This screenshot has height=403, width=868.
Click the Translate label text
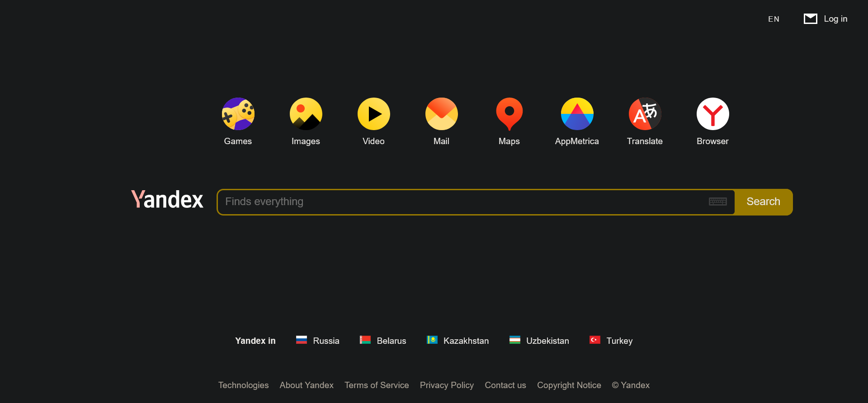click(645, 141)
